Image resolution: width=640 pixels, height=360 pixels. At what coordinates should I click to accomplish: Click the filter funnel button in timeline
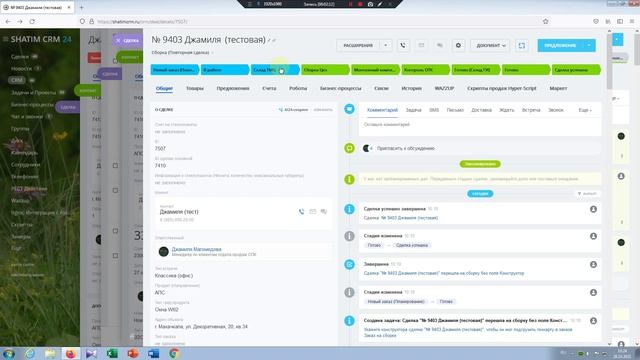pos(587,193)
